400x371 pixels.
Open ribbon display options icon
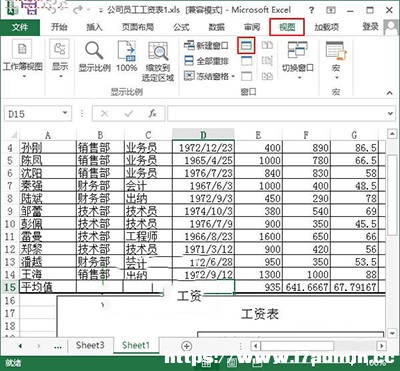pyautogui.click(x=331, y=10)
